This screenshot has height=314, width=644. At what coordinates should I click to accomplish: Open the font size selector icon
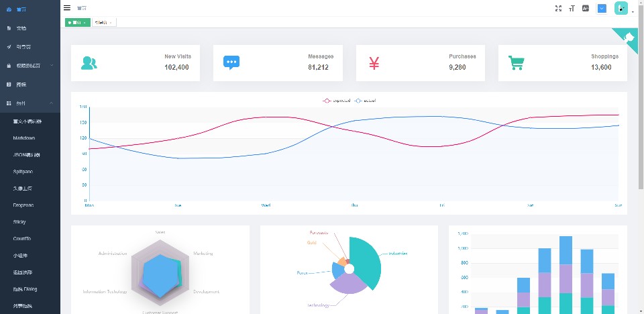[x=572, y=8]
